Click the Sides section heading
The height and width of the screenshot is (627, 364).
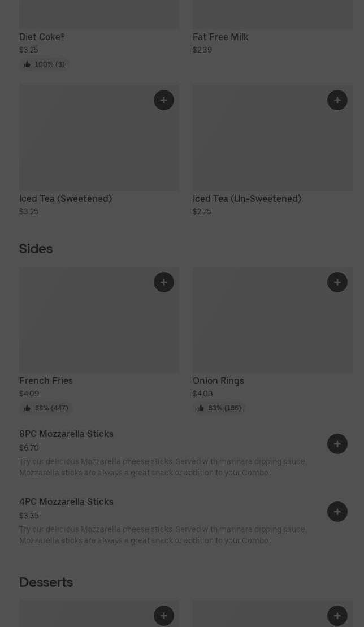coord(36,249)
